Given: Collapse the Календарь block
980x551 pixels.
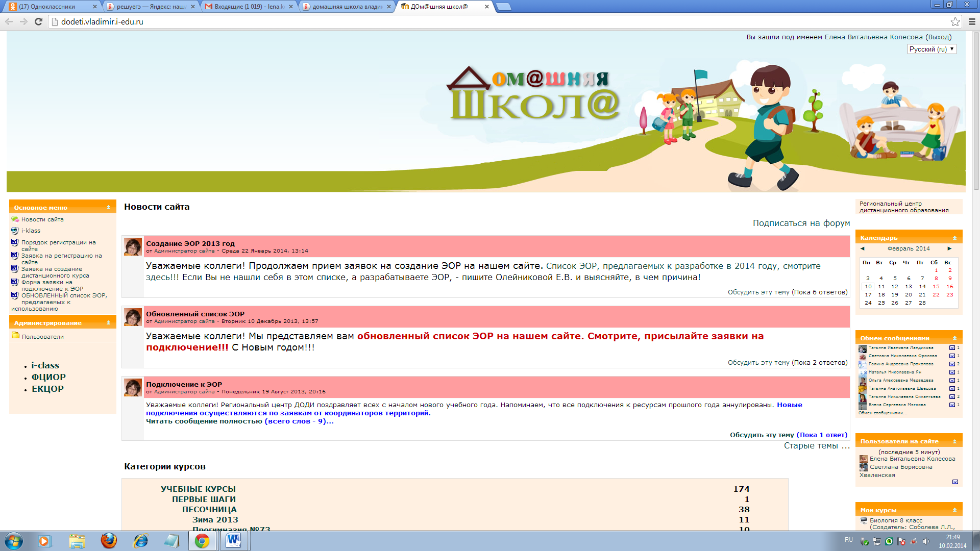Looking at the screenshot, I should pos(954,238).
